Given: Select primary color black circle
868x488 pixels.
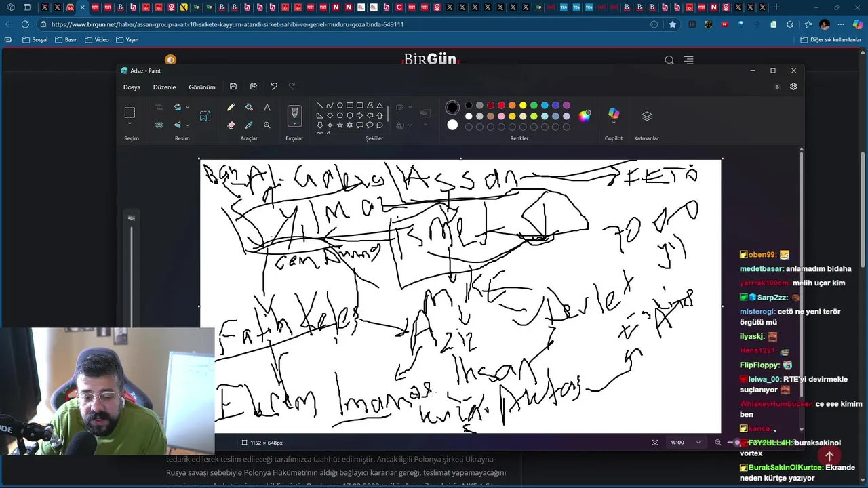Looking at the screenshot, I should coord(452,107).
